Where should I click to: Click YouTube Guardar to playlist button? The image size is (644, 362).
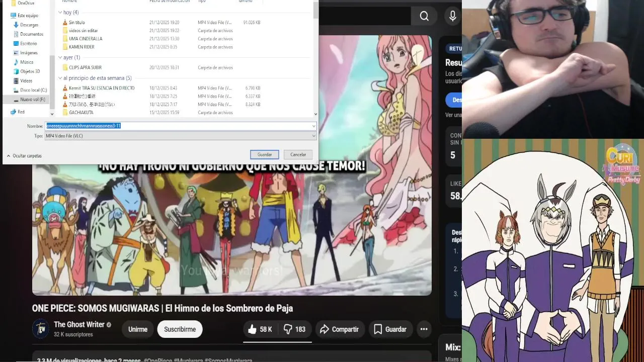coord(390,329)
